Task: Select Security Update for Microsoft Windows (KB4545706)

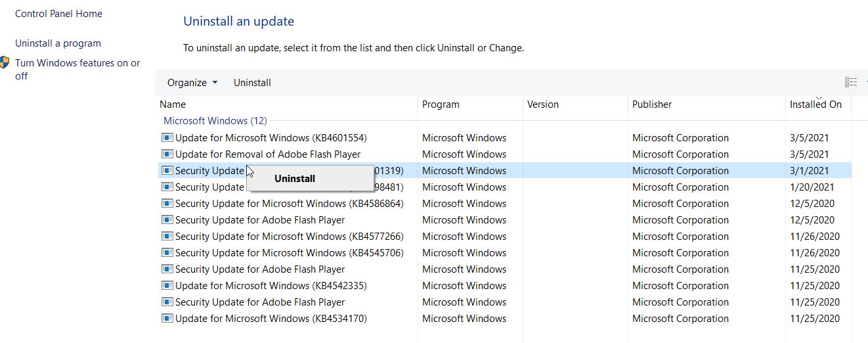Action: (x=290, y=253)
